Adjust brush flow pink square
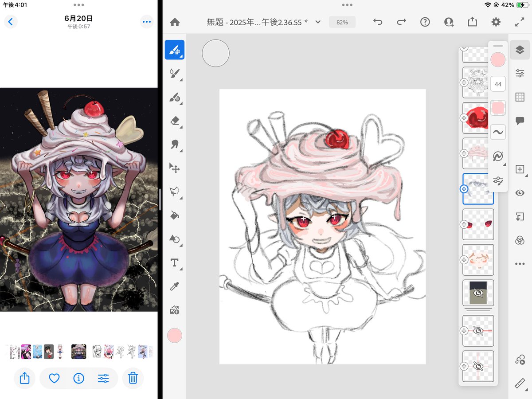 click(498, 108)
